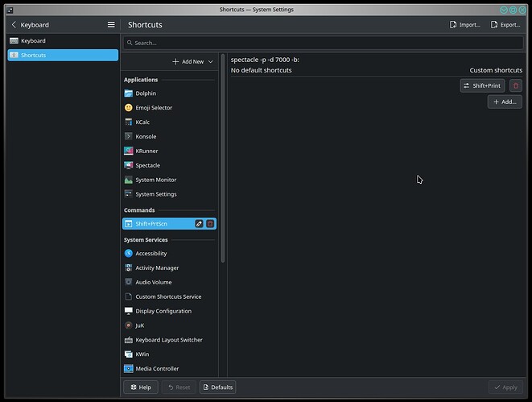Screen dimensions: 532x402
Task: Select the text "Media Controller"
Action: (157, 369)
